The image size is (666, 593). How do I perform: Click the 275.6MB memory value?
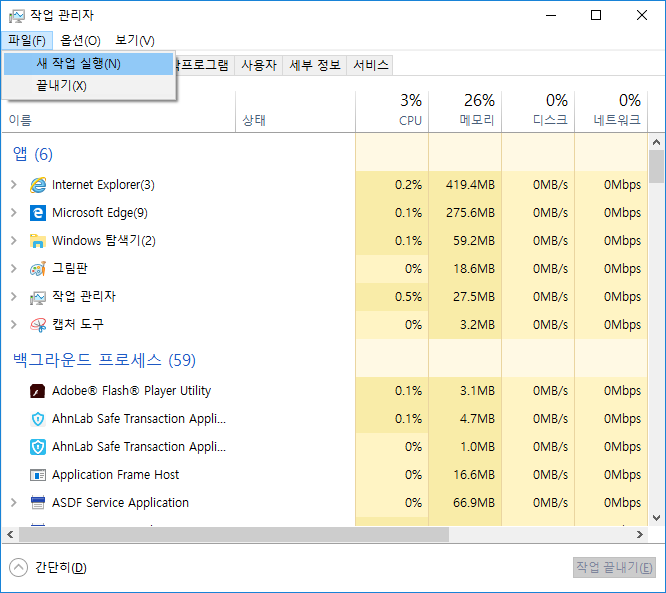[x=470, y=213]
